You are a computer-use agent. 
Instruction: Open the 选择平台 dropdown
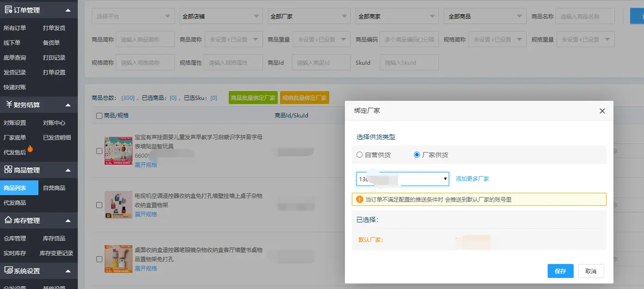(133, 15)
